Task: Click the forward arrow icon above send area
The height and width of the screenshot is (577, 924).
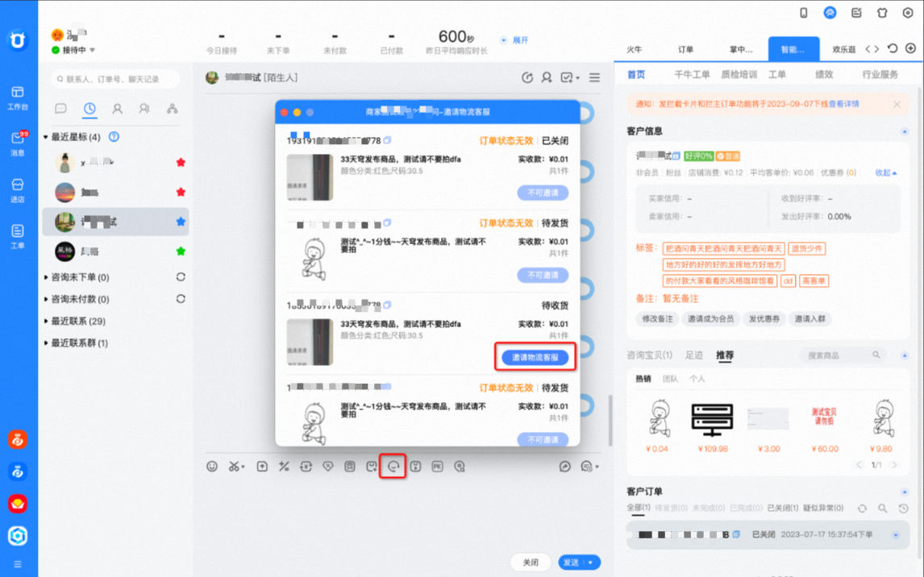Action: [x=564, y=467]
